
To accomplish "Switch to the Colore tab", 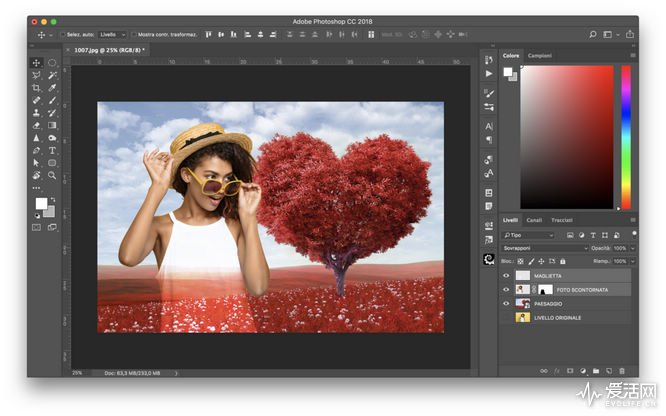I will 511,56.
